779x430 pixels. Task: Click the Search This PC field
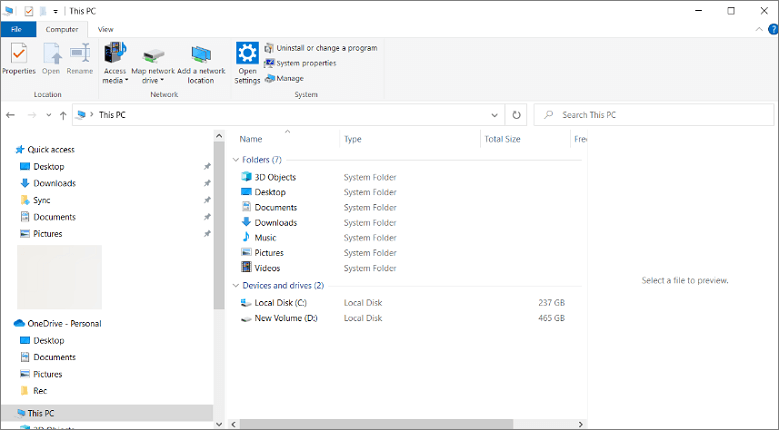(654, 115)
